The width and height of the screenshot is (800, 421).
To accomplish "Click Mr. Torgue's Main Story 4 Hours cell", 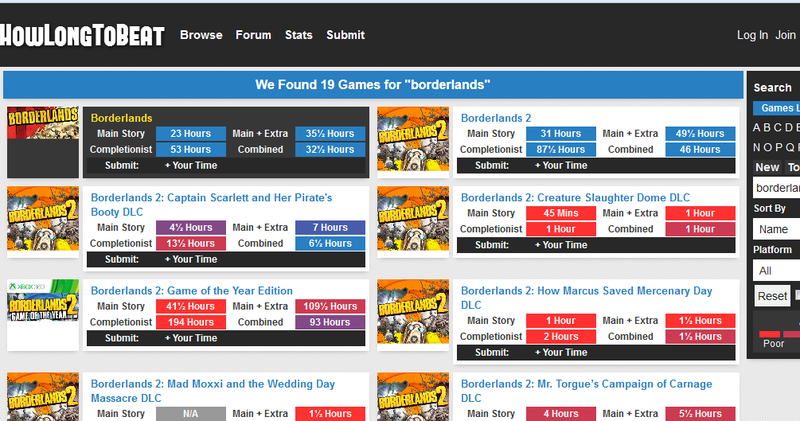I will click(x=561, y=414).
